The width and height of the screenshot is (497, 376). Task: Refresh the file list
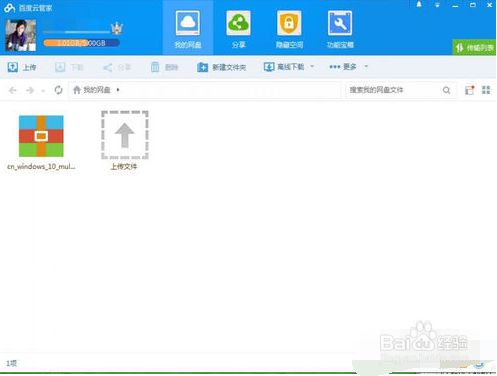pyautogui.click(x=58, y=90)
